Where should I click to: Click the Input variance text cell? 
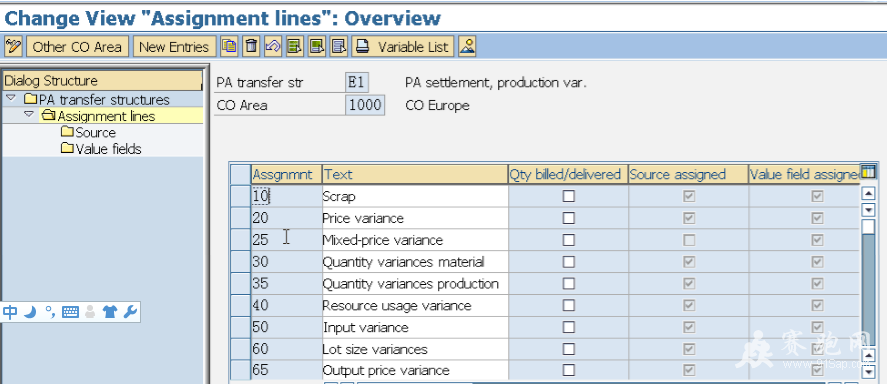click(415, 327)
